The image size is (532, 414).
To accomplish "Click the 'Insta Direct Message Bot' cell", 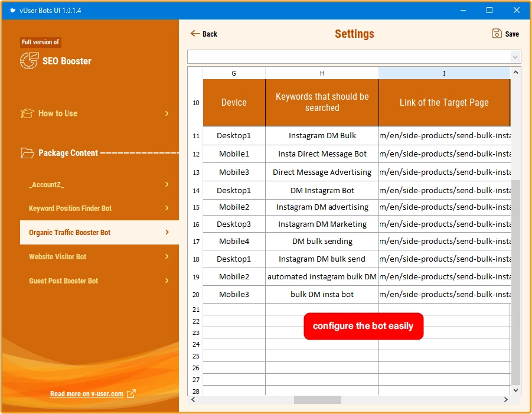I will (x=322, y=154).
